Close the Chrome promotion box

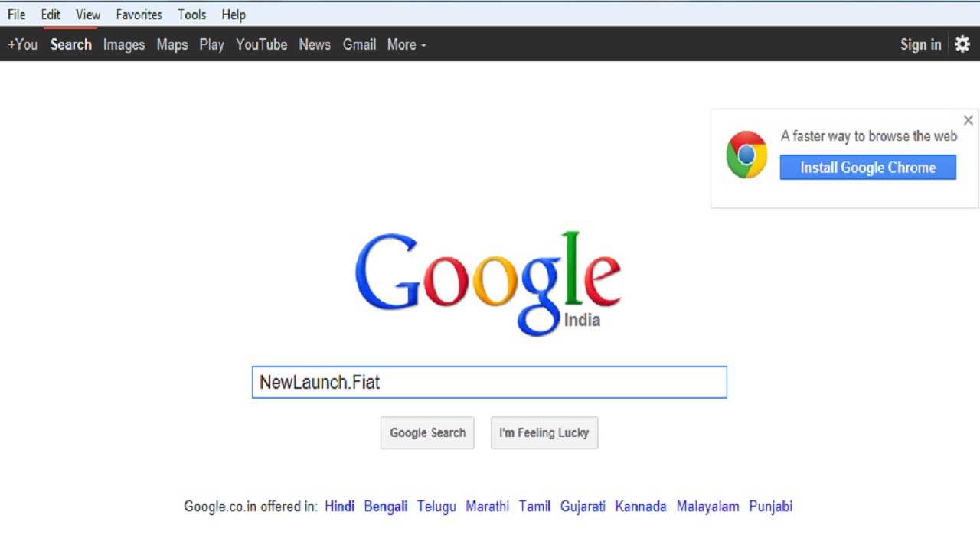tap(968, 120)
